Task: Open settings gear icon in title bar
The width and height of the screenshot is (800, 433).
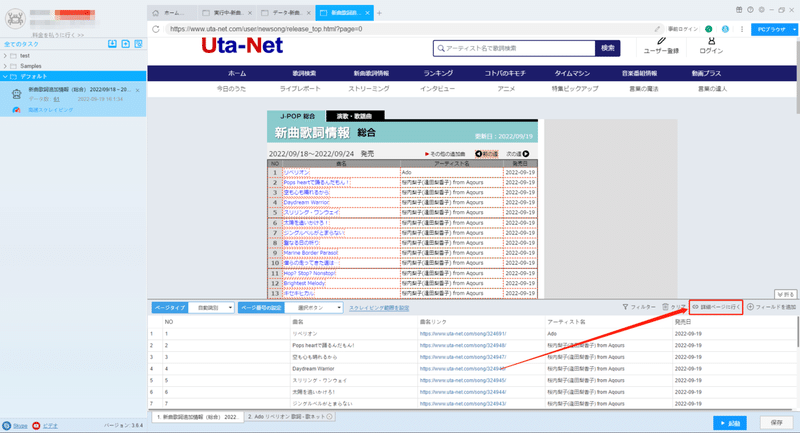Action: click(x=761, y=10)
